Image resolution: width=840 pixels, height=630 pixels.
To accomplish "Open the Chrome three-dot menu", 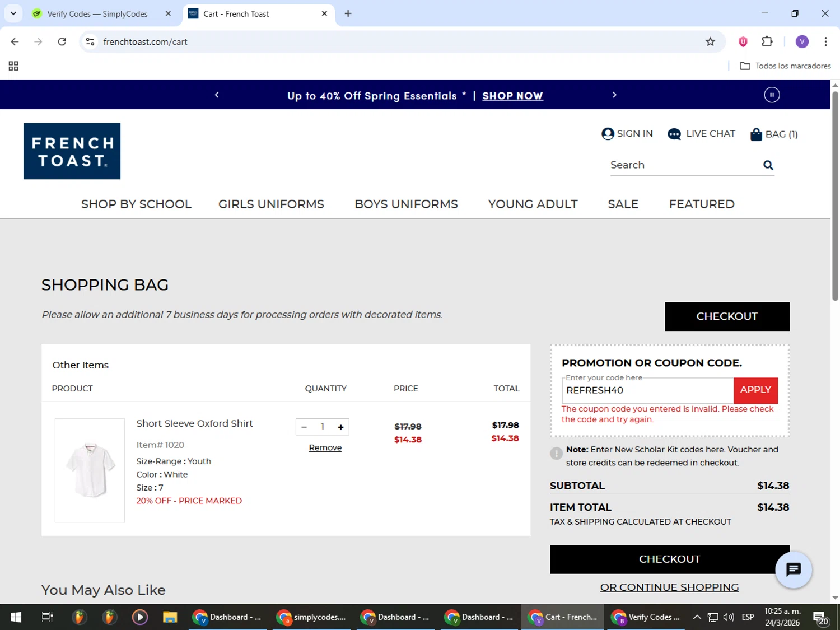I will tap(825, 41).
